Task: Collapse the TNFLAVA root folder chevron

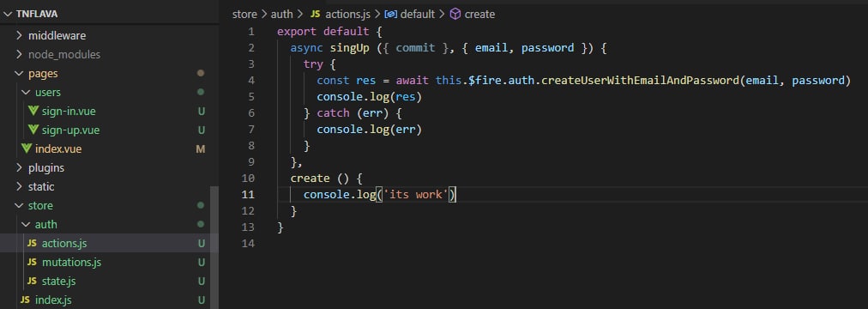Action: point(8,14)
